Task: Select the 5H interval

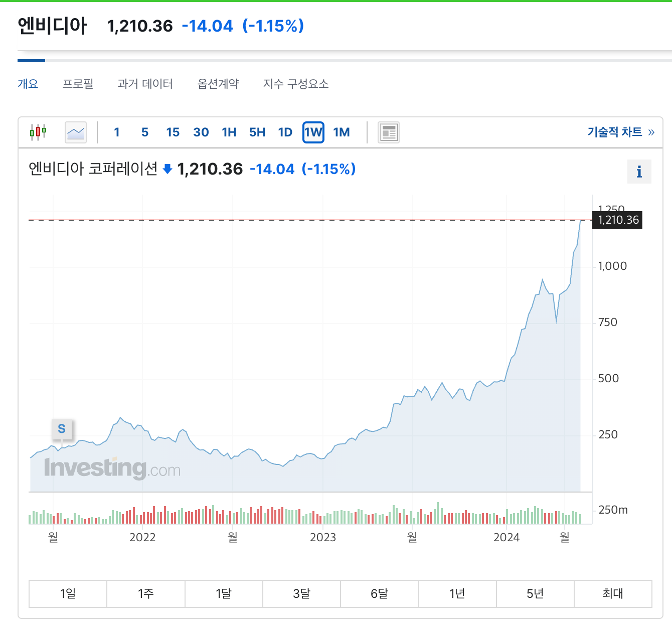Action: pos(257,132)
